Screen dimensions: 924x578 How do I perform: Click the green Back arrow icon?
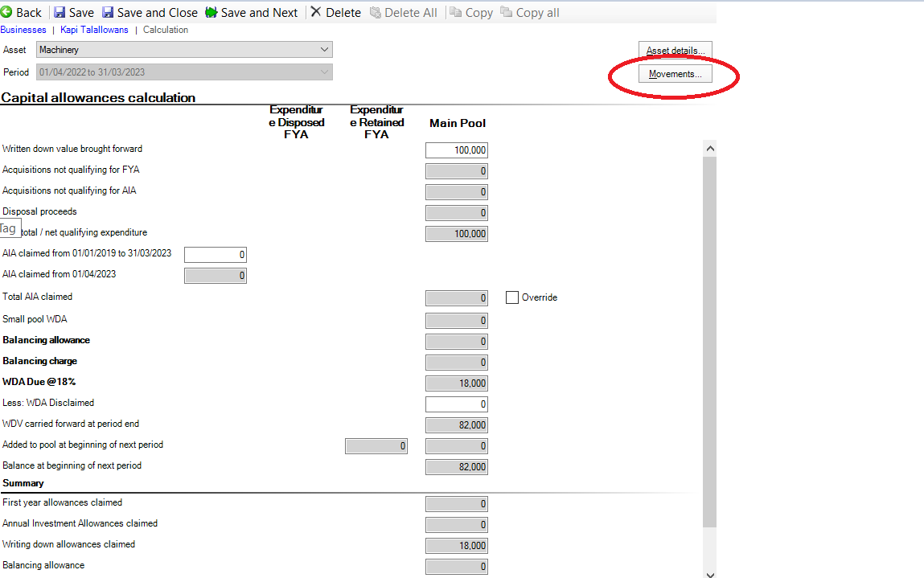pyautogui.click(x=6, y=12)
